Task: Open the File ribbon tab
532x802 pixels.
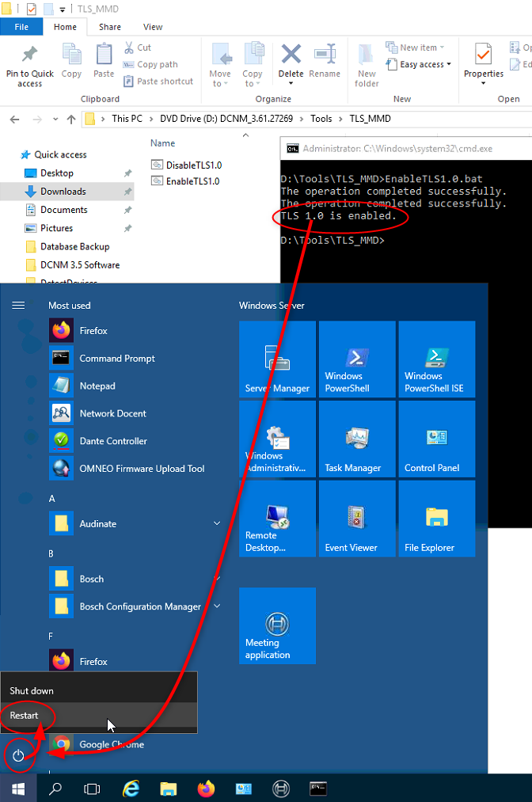Action: pos(21,27)
